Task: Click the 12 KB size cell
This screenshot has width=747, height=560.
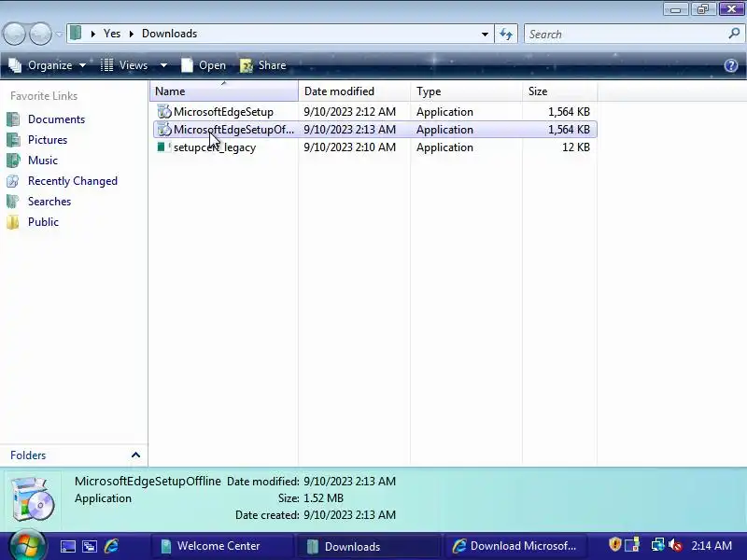Action: pyautogui.click(x=576, y=147)
